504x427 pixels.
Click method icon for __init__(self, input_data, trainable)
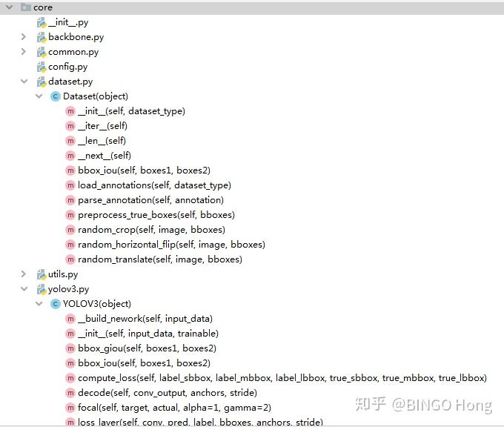click(x=70, y=334)
